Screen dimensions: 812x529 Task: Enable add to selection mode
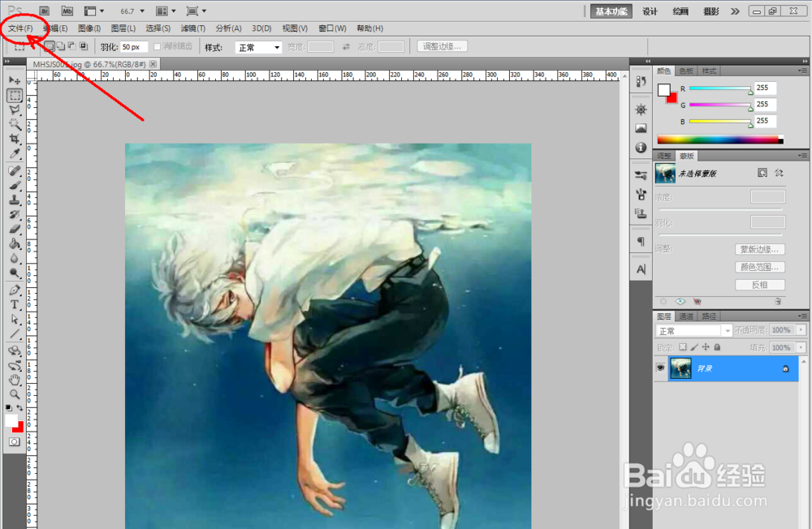click(61, 46)
